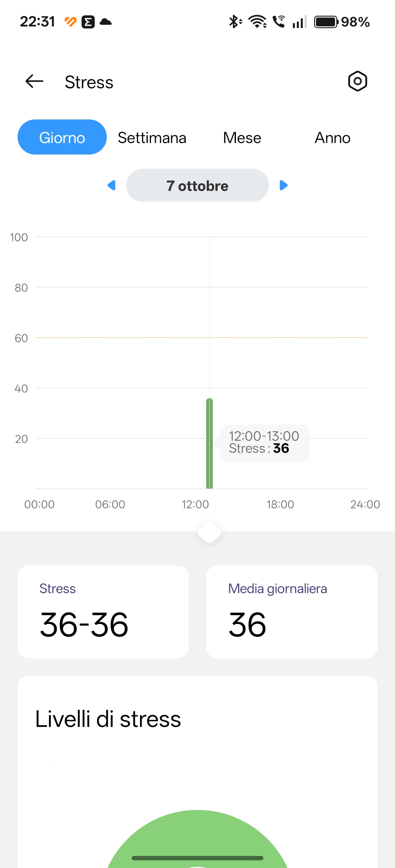Switch to the Mese tab

(242, 138)
